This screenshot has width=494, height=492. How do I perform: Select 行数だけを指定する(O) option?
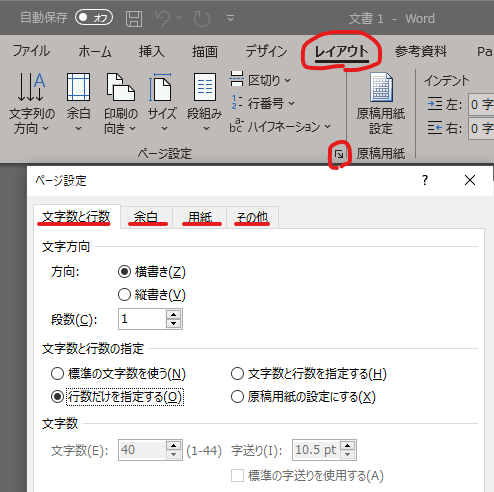(57, 397)
